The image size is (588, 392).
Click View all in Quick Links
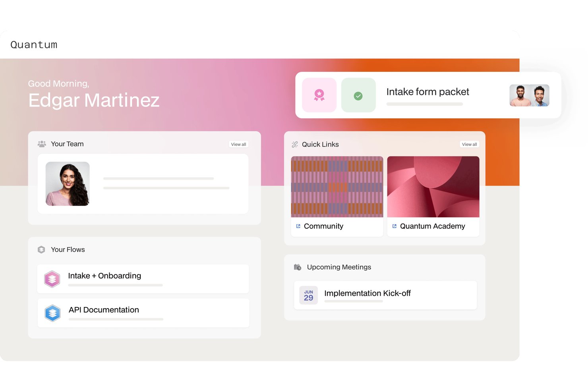coord(469,144)
